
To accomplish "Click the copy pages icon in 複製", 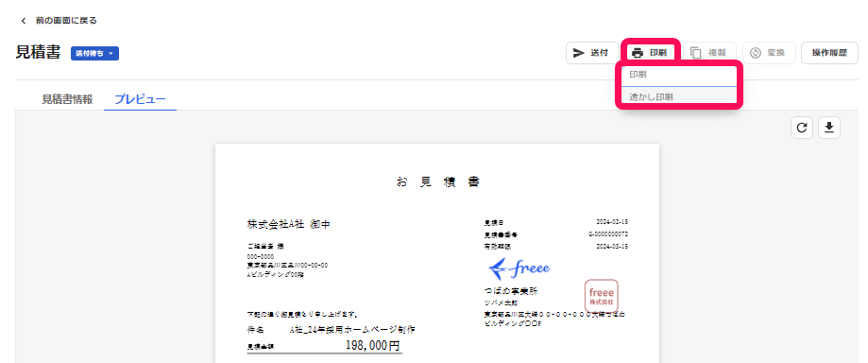I will pyautogui.click(x=696, y=53).
